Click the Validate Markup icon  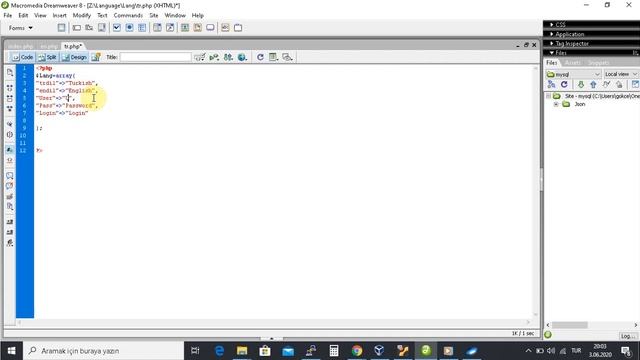pyautogui.click(x=214, y=57)
